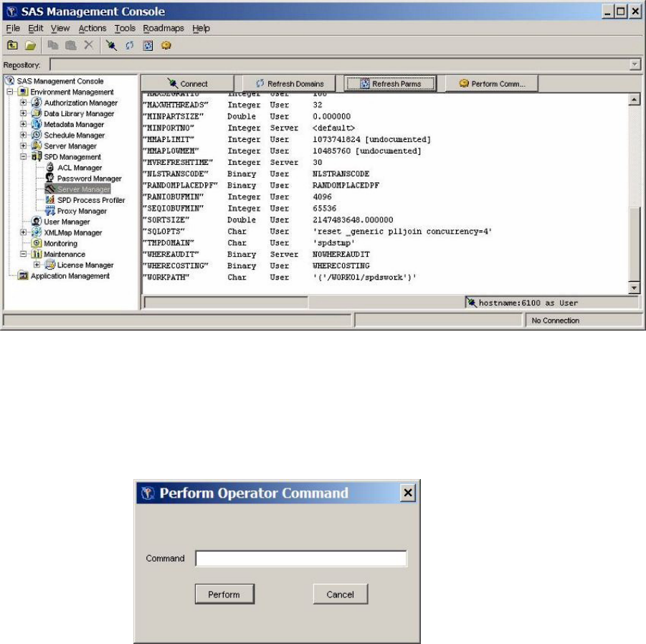
Task: Click Cancel in Operator Command dialog
Action: tap(341, 594)
